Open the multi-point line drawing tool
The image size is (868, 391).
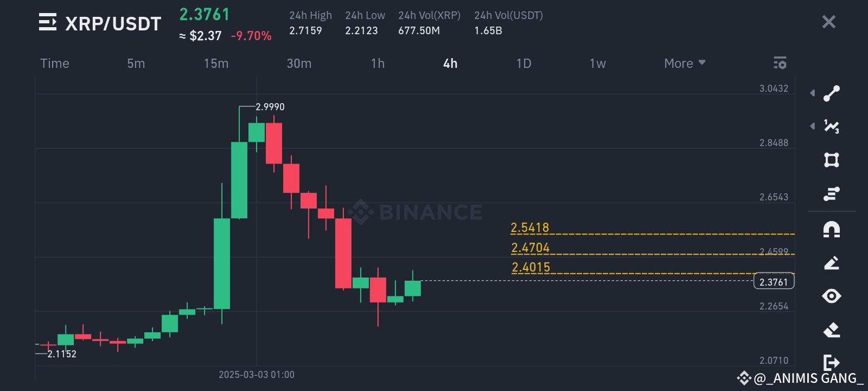(833, 126)
